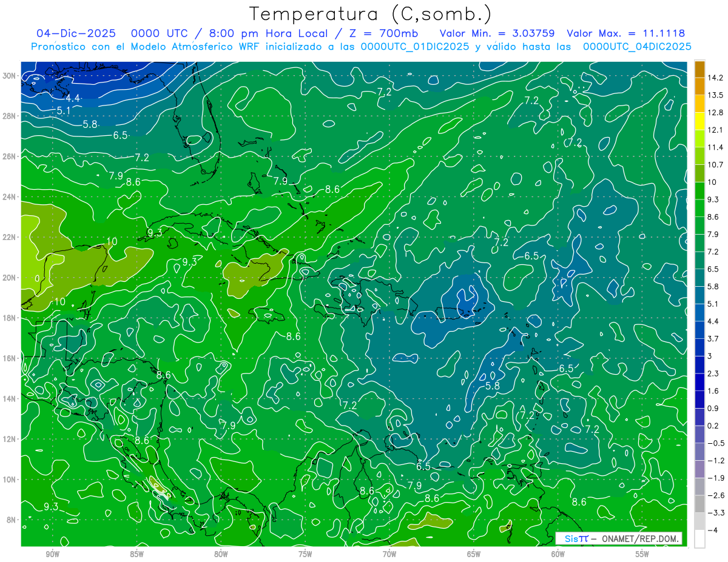Click the -2.6 value on the color scale

[716, 495]
